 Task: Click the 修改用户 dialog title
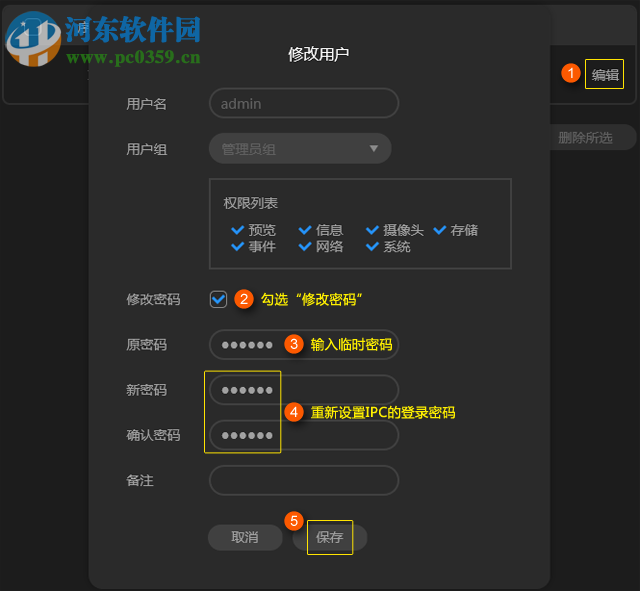coord(319,54)
